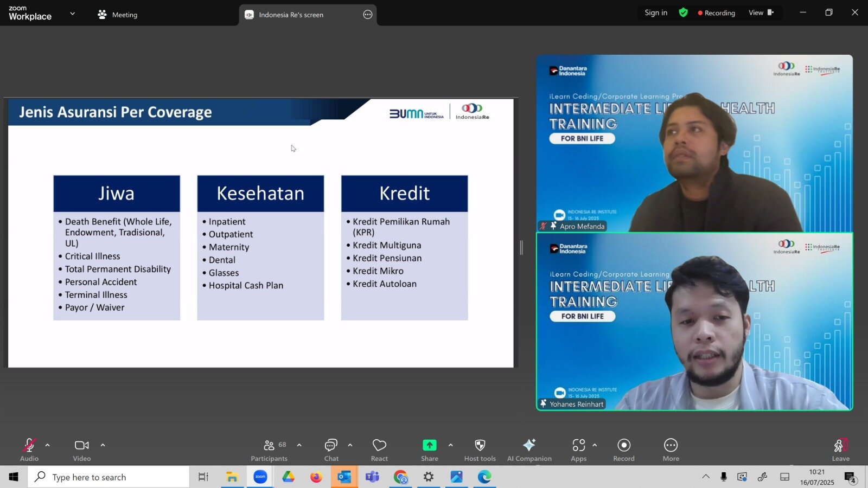Click the 'Critical Illness' bullet text
Screen dimensions: 868x488
(93, 256)
